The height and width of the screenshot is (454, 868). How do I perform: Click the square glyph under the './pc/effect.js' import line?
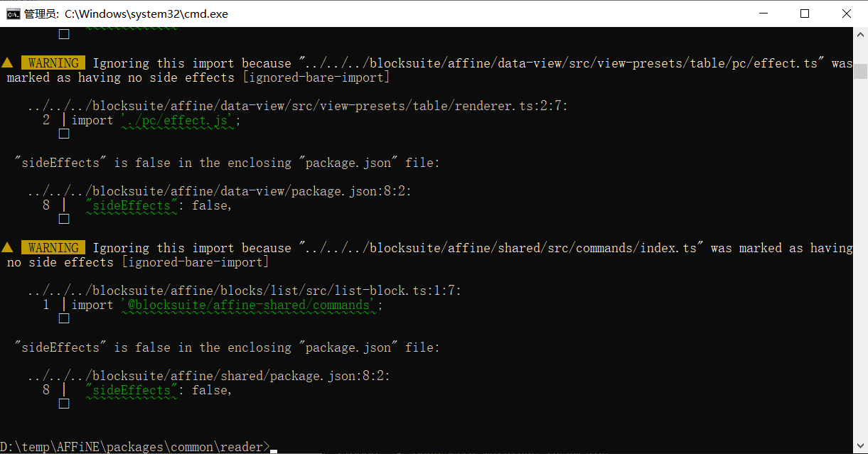pyautogui.click(x=64, y=134)
